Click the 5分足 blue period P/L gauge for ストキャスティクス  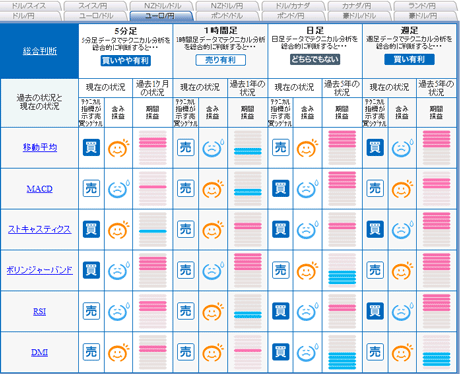[x=153, y=230]
